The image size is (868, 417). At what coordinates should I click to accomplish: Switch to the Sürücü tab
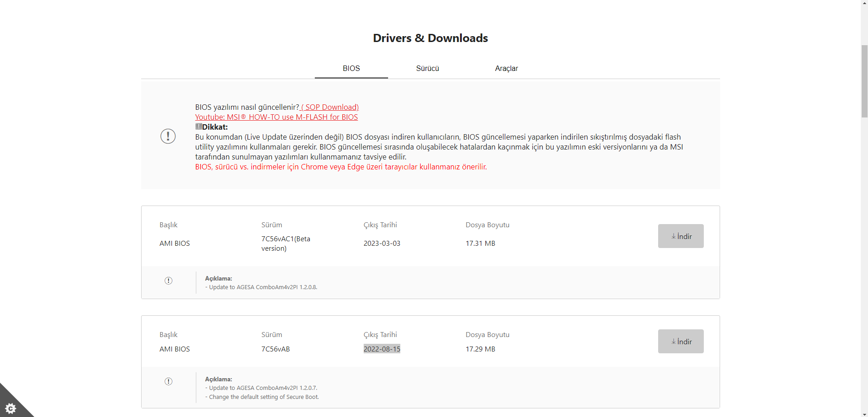pos(427,68)
